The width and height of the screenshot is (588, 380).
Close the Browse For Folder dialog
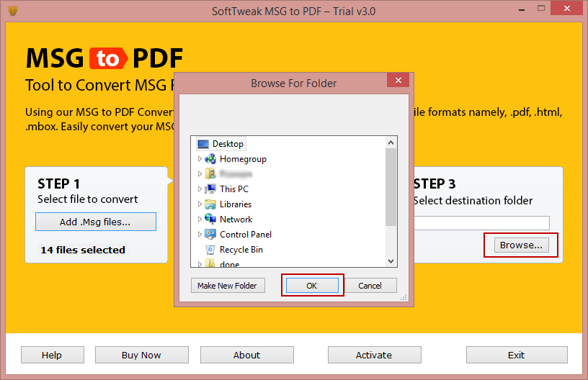[398, 80]
